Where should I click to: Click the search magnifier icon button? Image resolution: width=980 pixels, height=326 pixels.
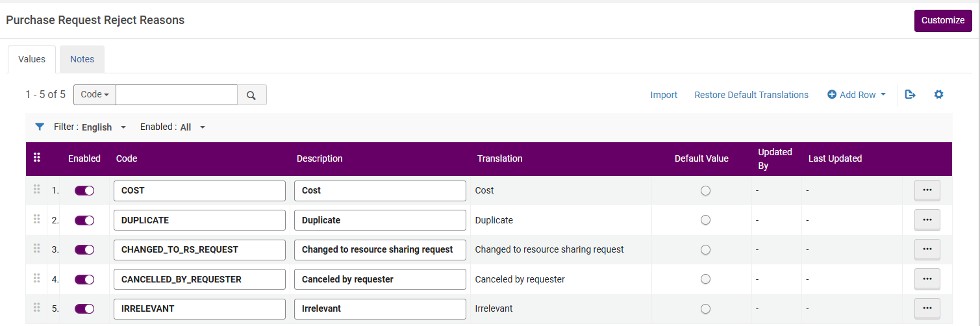pos(252,95)
